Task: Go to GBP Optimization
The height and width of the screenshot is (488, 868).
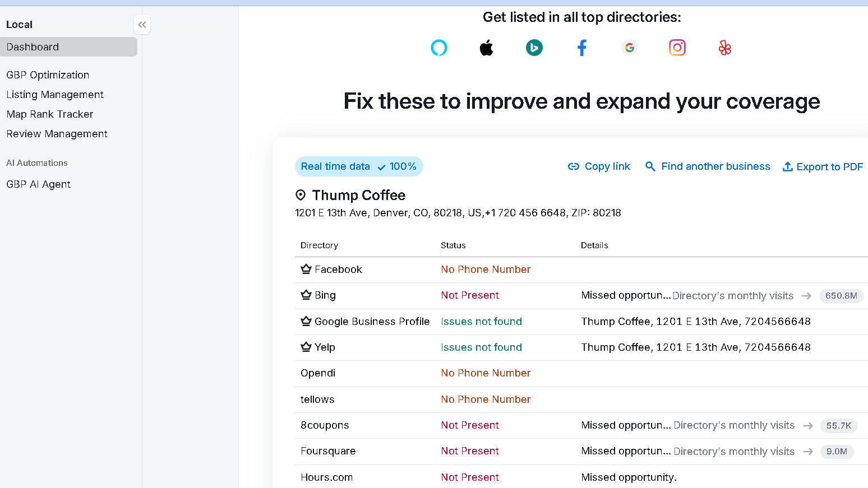Action: pyautogui.click(x=48, y=75)
